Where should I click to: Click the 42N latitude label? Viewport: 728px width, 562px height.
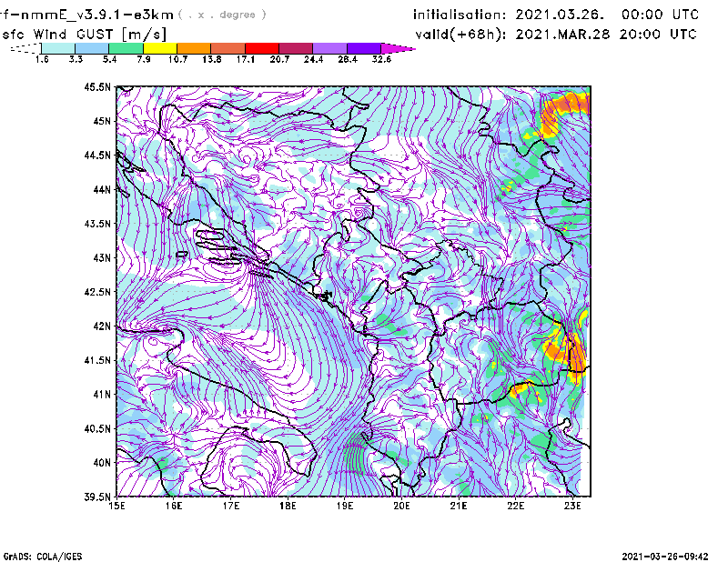(102, 326)
